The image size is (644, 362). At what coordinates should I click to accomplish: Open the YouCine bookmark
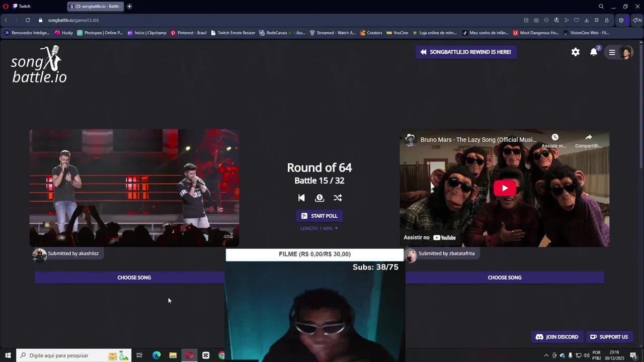click(397, 33)
